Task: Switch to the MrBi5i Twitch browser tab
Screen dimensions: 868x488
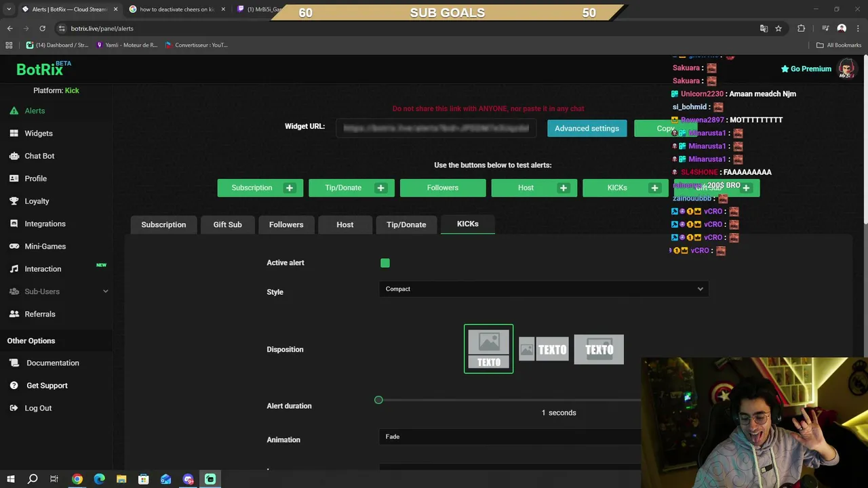Action: click(x=261, y=9)
